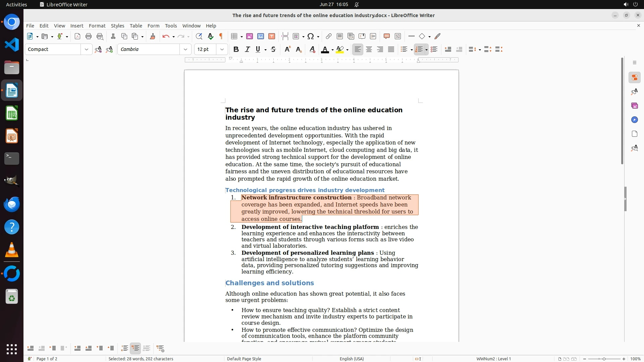This screenshot has width=644, height=362.
Task: Open the Navigator sidebar panel
Action: [x=634, y=120]
